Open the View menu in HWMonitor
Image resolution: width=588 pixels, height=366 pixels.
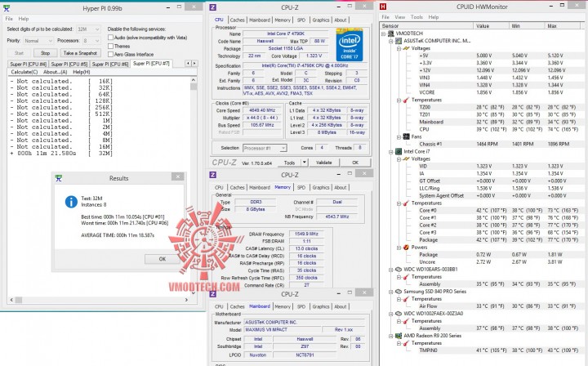(x=399, y=17)
